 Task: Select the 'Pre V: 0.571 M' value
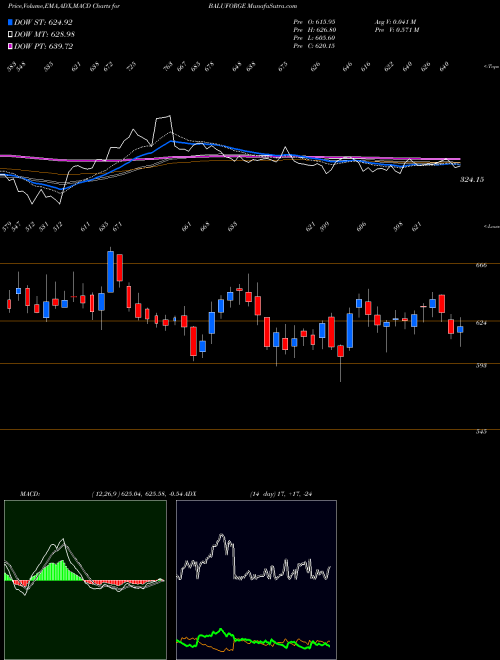(396, 30)
